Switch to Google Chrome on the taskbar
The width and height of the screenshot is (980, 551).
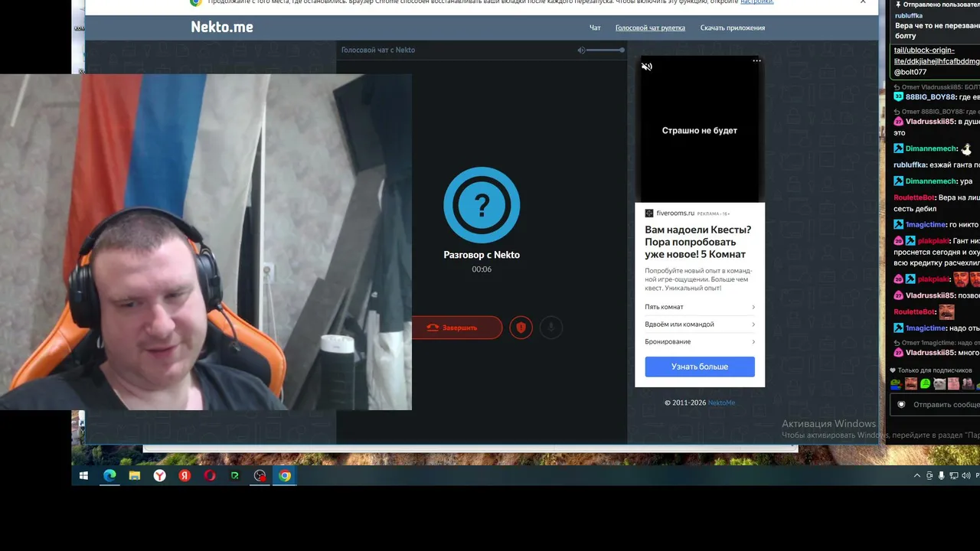point(285,476)
